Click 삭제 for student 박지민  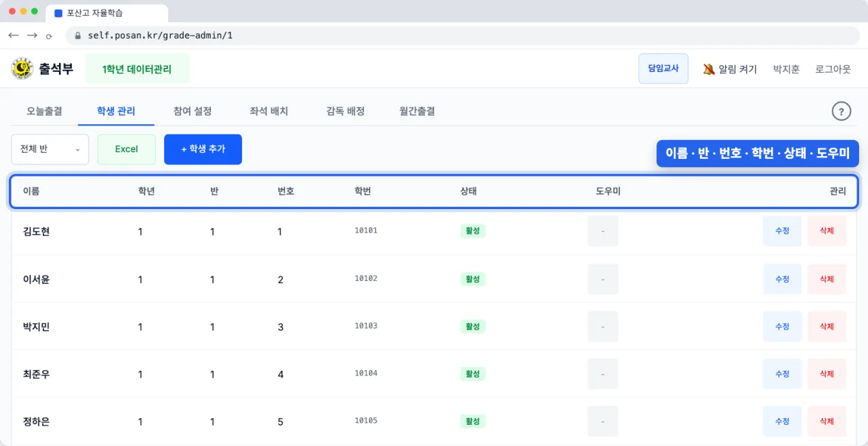click(x=827, y=327)
